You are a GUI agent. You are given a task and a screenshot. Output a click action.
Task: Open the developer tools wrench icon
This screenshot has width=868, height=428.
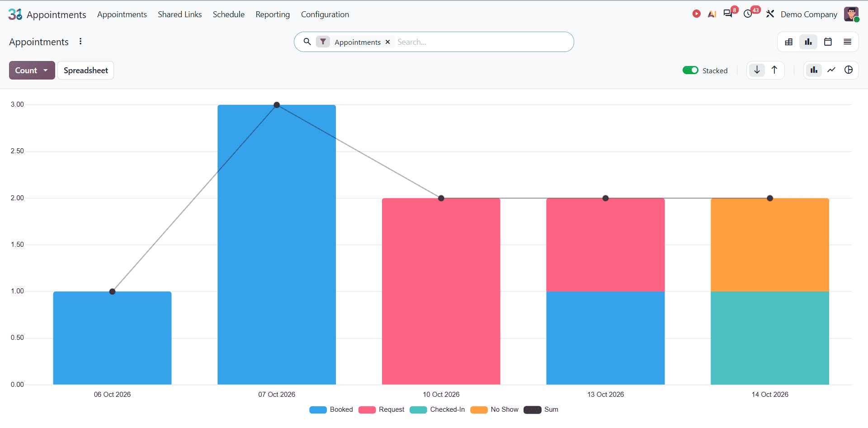tap(770, 14)
